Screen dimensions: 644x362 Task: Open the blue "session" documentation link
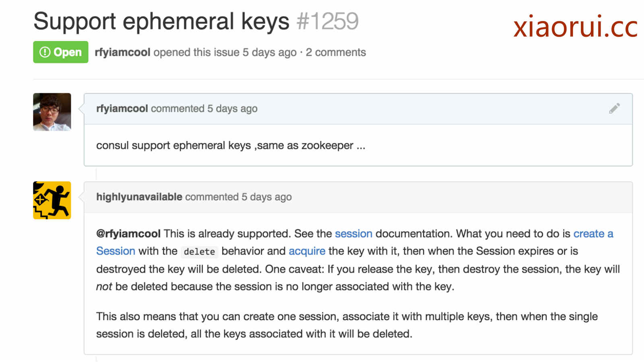coord(353,234)
